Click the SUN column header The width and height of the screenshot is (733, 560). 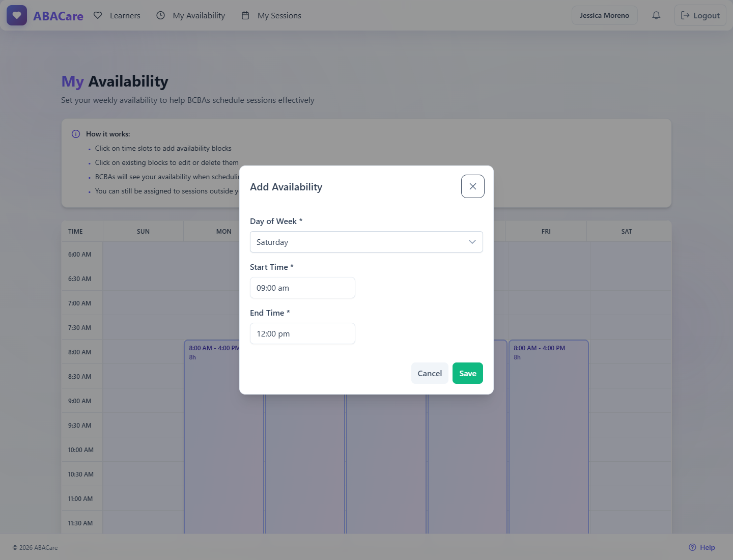pyautogui.click(x=143, y=231)
